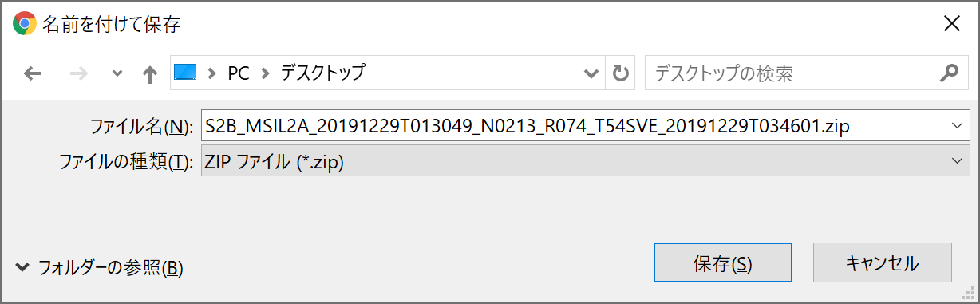Screen dimensions: 980x304
Task: Click the back arrow navigation icon
Action: pos(33,73)
